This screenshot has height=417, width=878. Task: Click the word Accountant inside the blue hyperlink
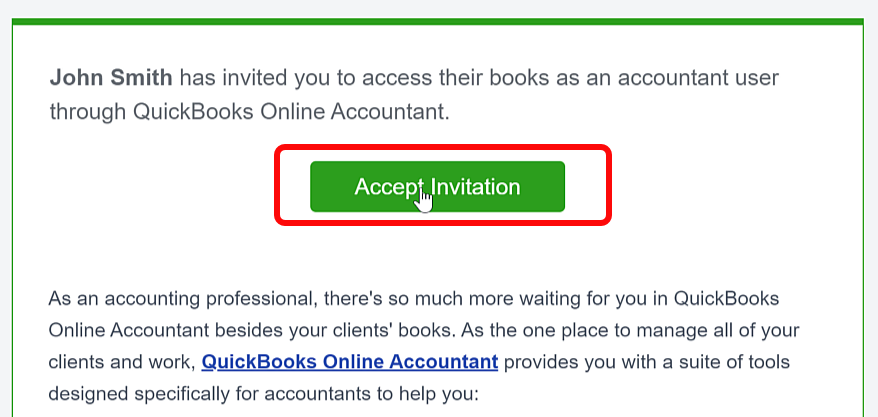(443, 362)
